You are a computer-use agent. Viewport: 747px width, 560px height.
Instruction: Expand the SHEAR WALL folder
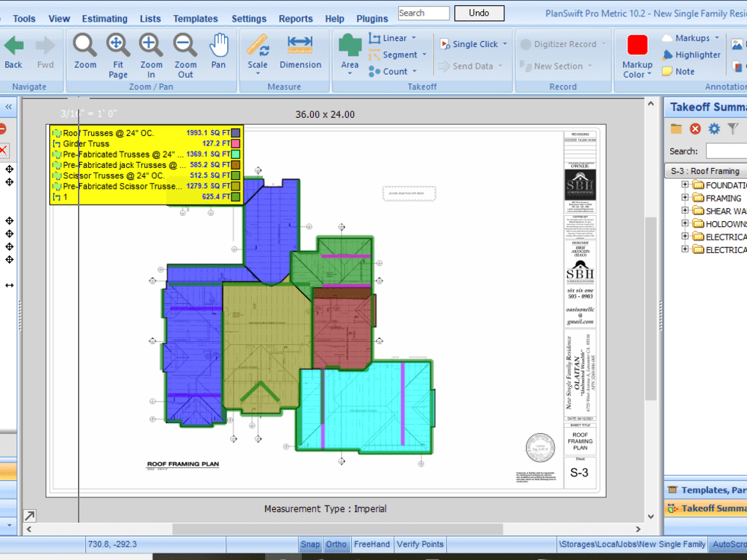point(685,211)
